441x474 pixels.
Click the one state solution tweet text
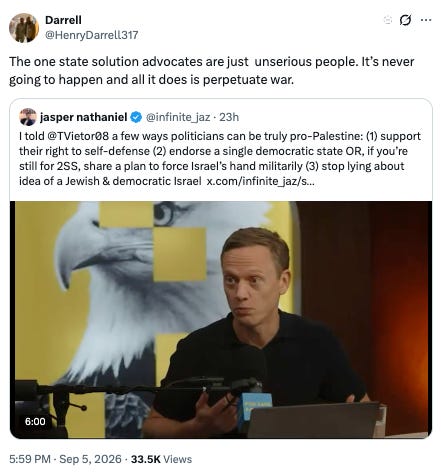pos(211,71)
